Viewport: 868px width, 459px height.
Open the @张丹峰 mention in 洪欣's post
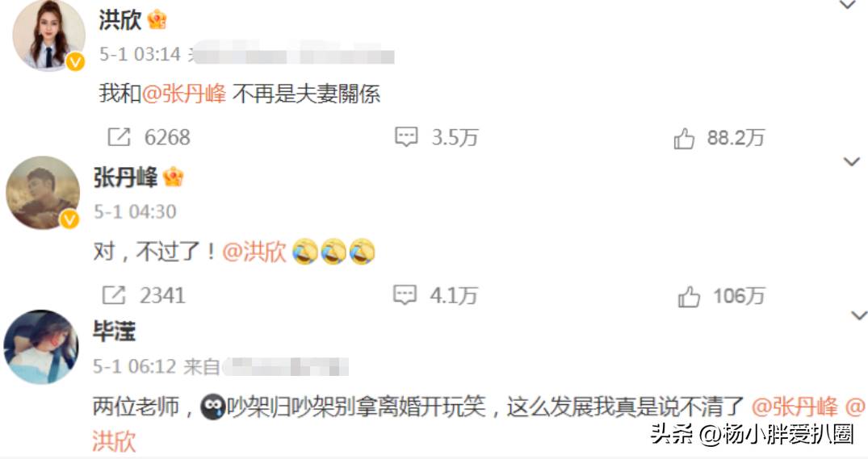pyautogui.click(x=184, y=94)
